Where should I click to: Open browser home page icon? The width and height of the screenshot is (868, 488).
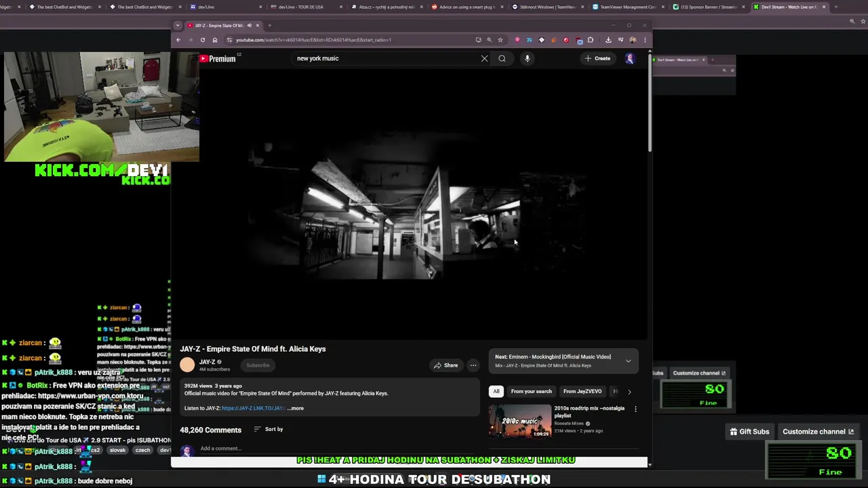tap(215, 40)
